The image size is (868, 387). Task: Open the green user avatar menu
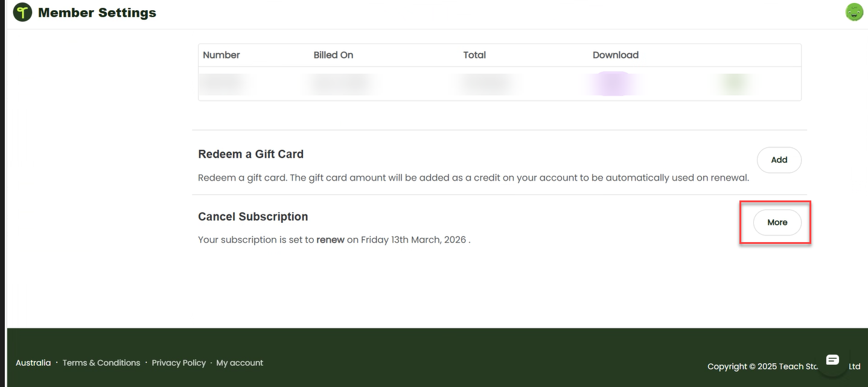pyautogui.click(x=854, y=12)
